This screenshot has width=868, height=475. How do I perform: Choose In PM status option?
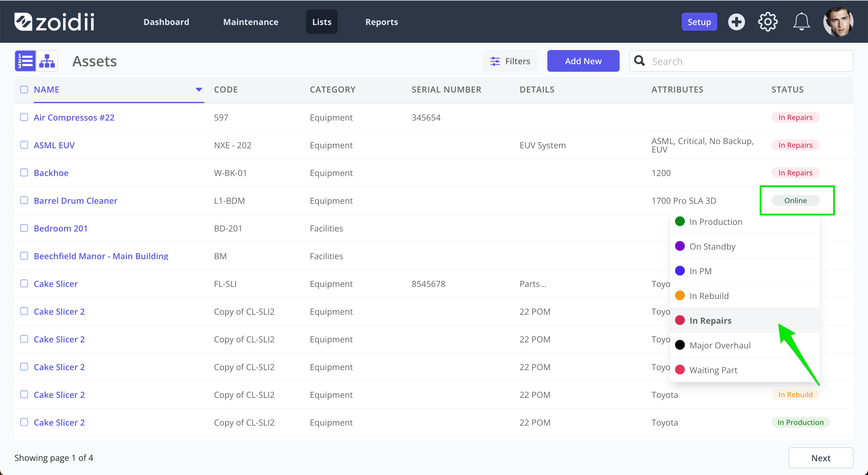tap(745, 271)
